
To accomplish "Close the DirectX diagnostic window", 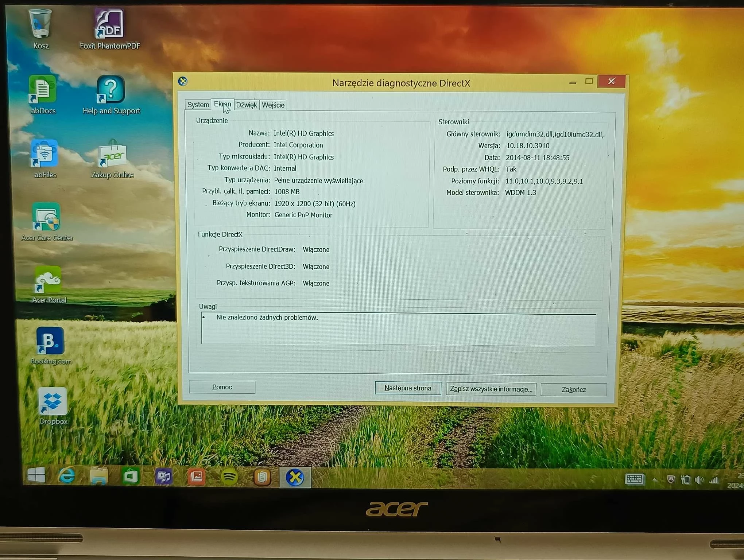I will pyautogui.click(x=612, y=81).
